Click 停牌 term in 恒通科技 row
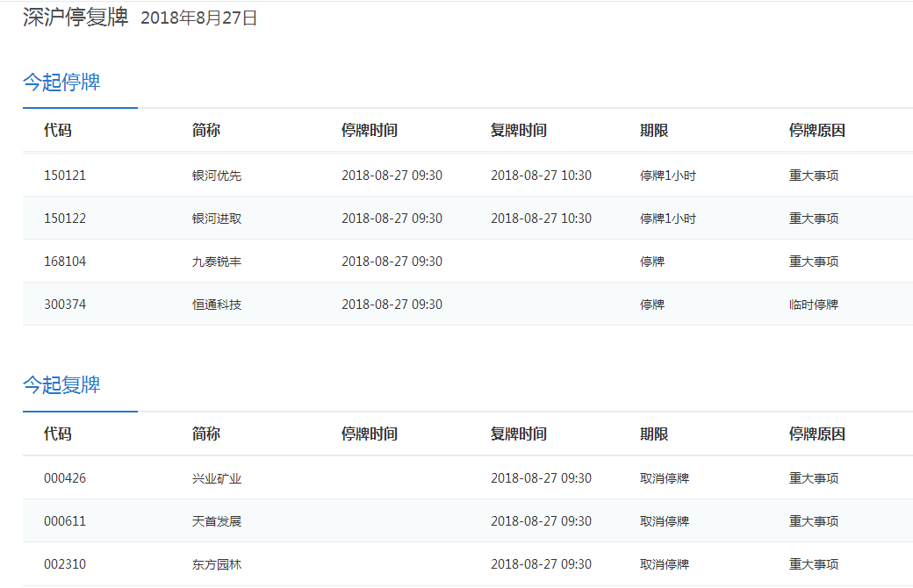913x588 pixels. point(652,305)
